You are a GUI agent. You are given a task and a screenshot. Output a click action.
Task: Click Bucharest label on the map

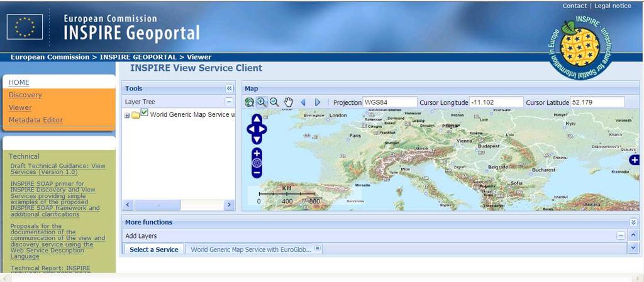[543, 170]
